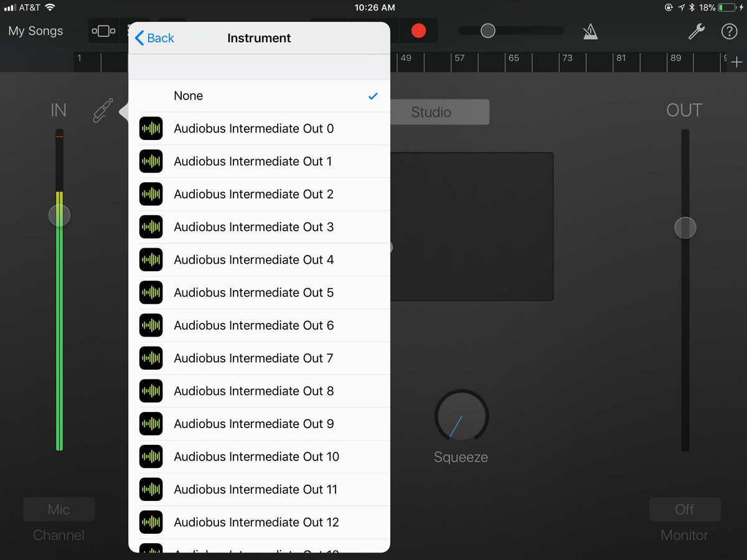This screenshot has width=747, height=560.
Task: Tap the Audiobus Intermediate Out 2 icon
Action: pyautogui.click(x=151, y=194)
